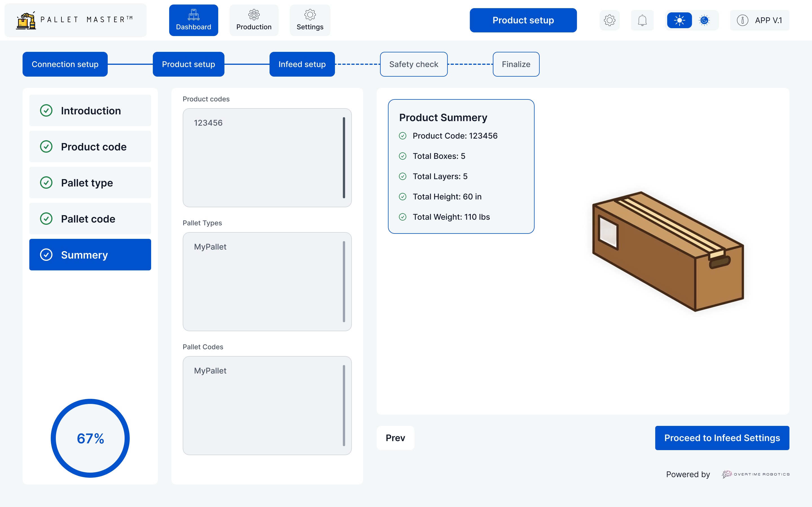Click the Pallet Master robot logo icon
This screenshot has height=507, width=812.
[x=26, y=21]
